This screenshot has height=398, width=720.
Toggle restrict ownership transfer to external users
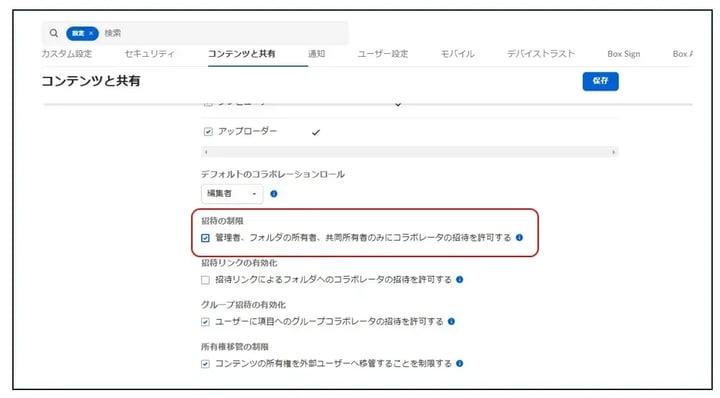(x=205, y=364)
